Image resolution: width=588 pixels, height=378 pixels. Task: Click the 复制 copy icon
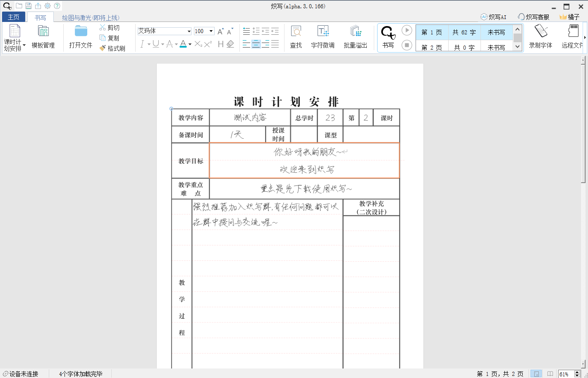103,38
